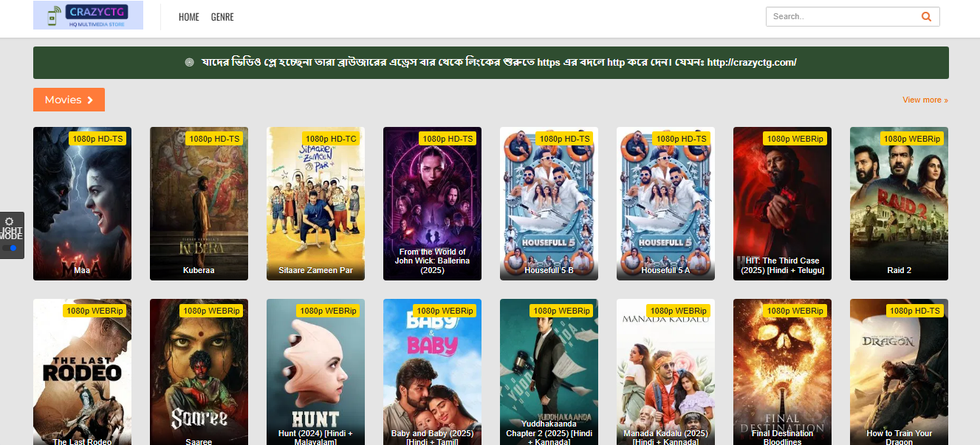Viewport: 980px width, 445px height.
Task: Open the Housefull 5 B poster
Action: [549, 204]
